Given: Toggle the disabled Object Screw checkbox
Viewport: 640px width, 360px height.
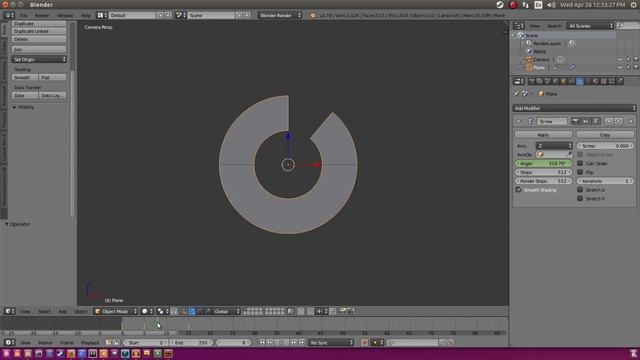Looking at the screenshot, I should point(580,155).
